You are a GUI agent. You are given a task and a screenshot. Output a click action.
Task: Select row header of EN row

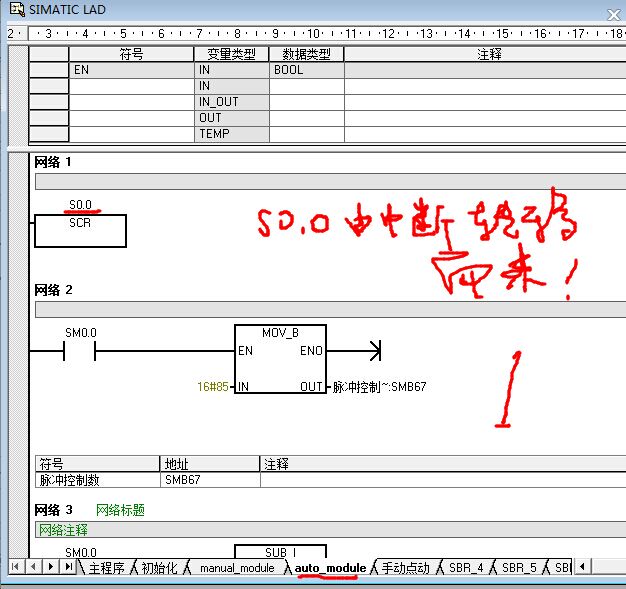[49, 70]
